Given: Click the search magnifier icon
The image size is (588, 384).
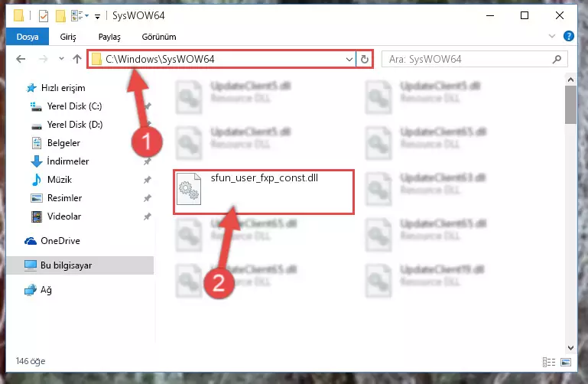Looking at the screenshot, I should pos(557,59).
